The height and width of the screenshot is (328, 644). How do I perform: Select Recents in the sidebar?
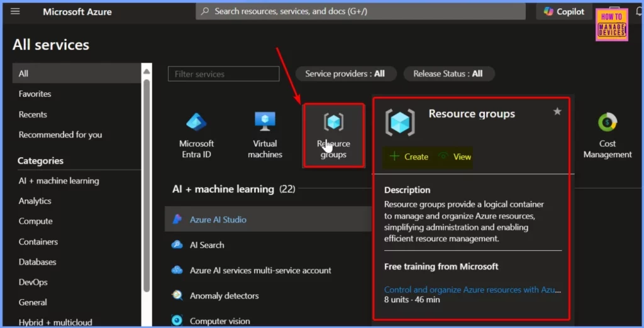click(x=33, y=114)
